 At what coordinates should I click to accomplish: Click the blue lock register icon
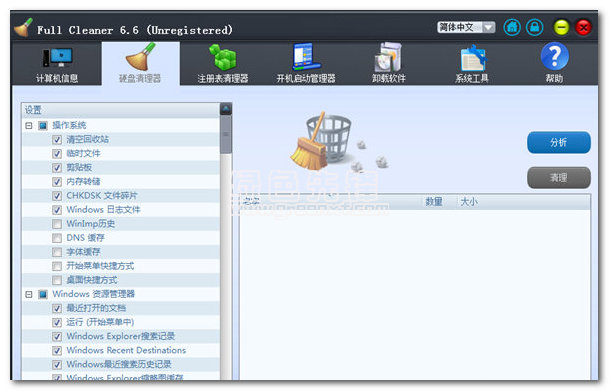point(534,28)
